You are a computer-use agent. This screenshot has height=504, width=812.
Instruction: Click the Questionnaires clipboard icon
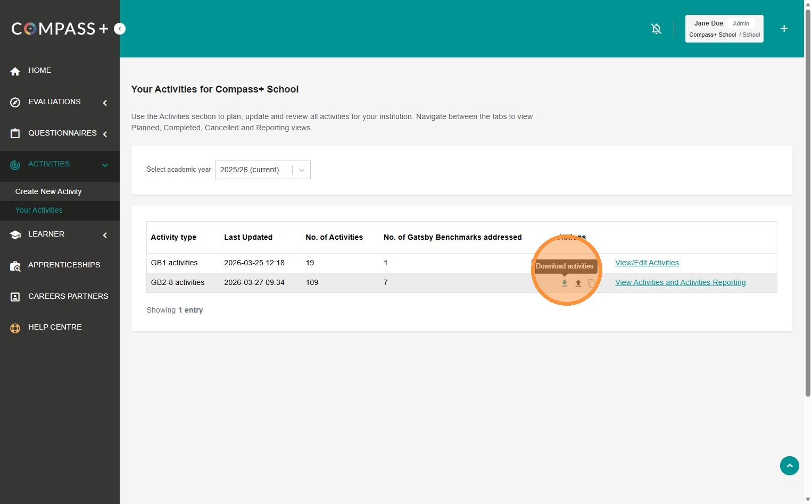tap(15, 134)
